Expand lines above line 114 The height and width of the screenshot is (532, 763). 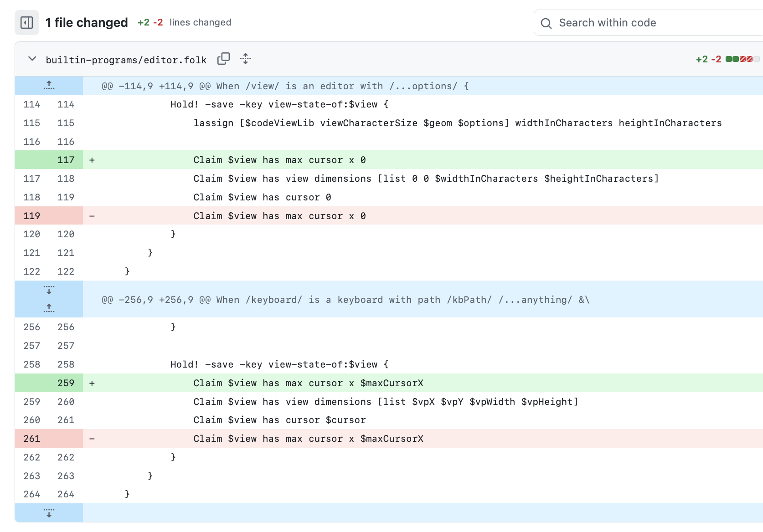[x=49, y=86]
